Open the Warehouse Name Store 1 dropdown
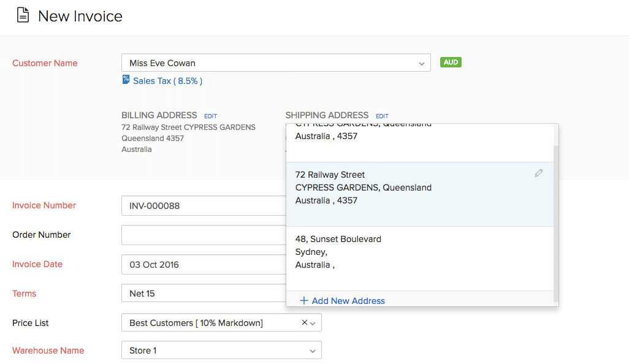The width and height of the screenshot is (629, 364). [x=313, y=351]
